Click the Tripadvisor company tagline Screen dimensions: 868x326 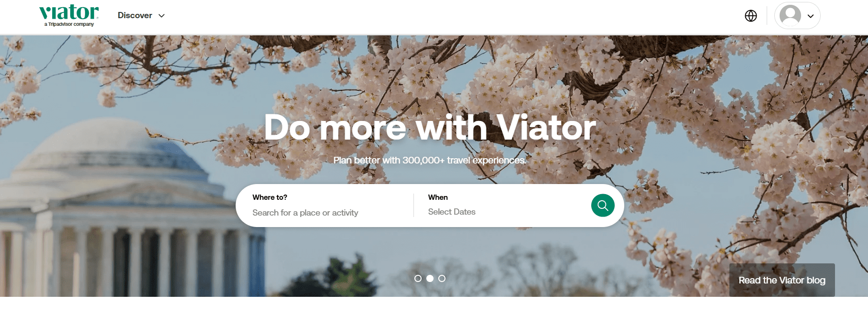[69, 24]
